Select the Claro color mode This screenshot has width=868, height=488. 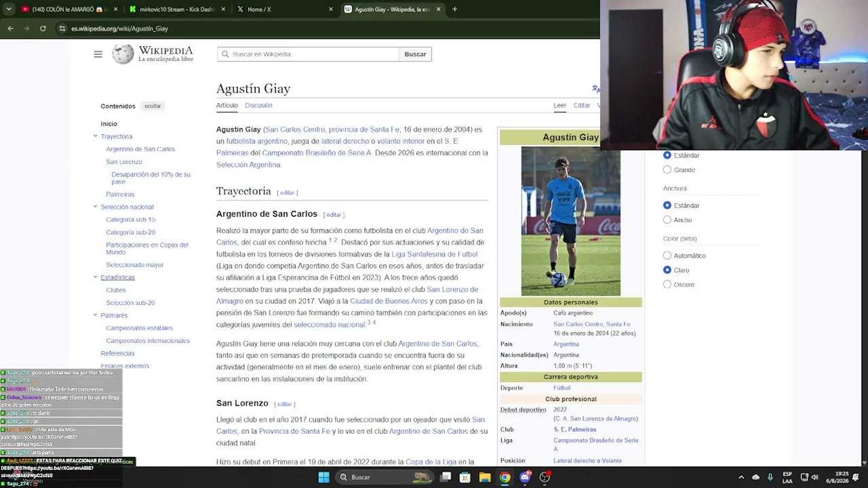click(x=667, y=270)
